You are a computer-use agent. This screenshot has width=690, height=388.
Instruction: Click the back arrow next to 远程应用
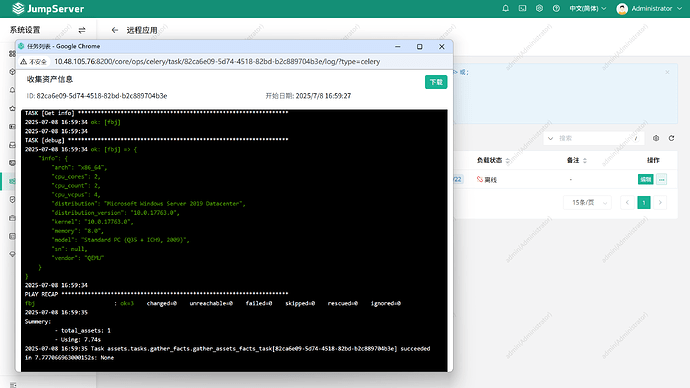pos(115,30)
